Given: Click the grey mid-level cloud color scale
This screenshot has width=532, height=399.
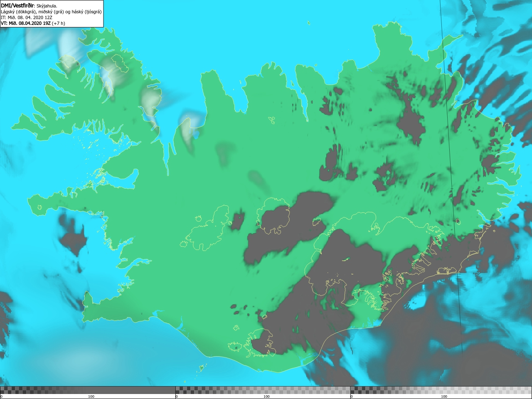Looking at the screenshot, I should pyautogui.click(x=263, y=390).
